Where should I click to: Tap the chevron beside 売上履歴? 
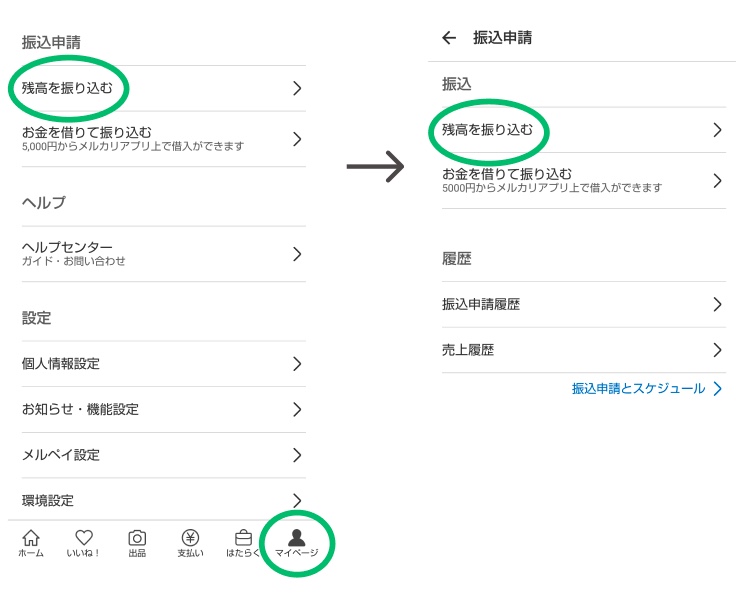point(717,350)
